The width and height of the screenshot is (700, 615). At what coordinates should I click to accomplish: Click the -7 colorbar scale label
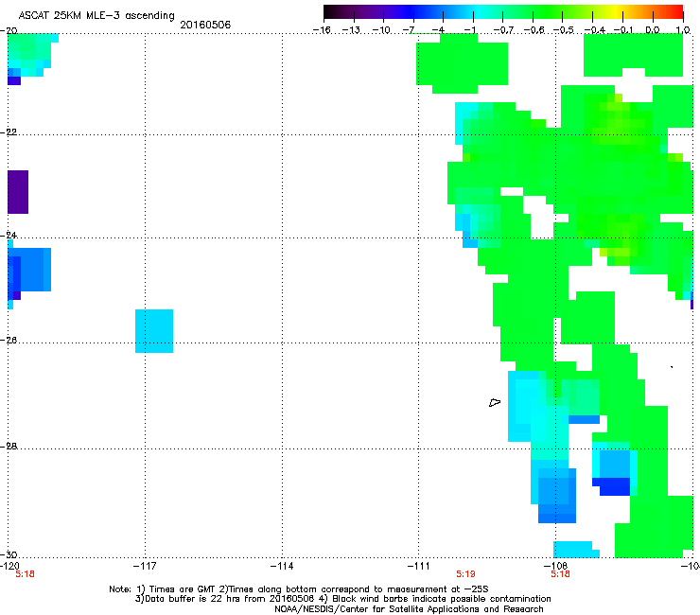tap(409, 30)
